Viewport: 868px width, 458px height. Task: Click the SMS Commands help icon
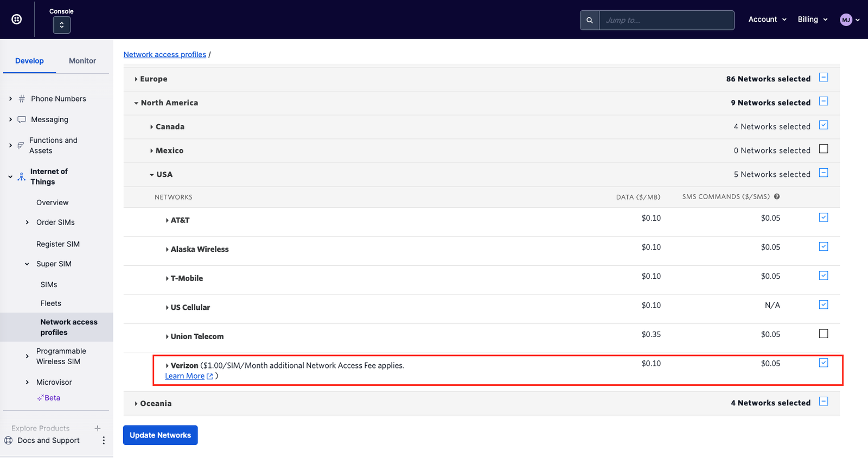coord(777,197)
